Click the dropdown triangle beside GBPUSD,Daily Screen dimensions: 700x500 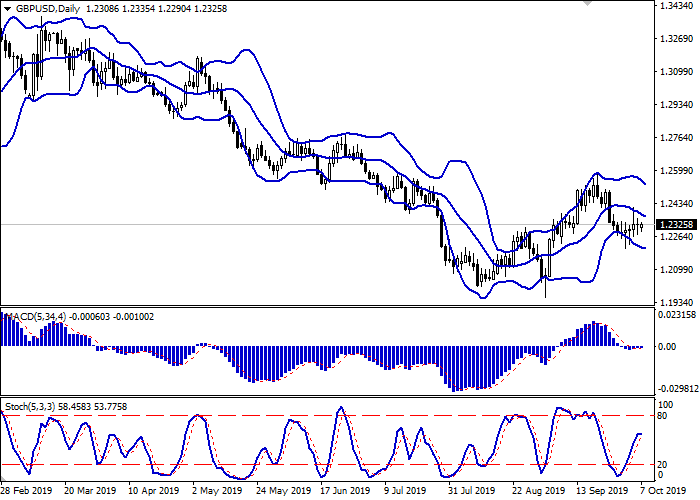[8, 9]
